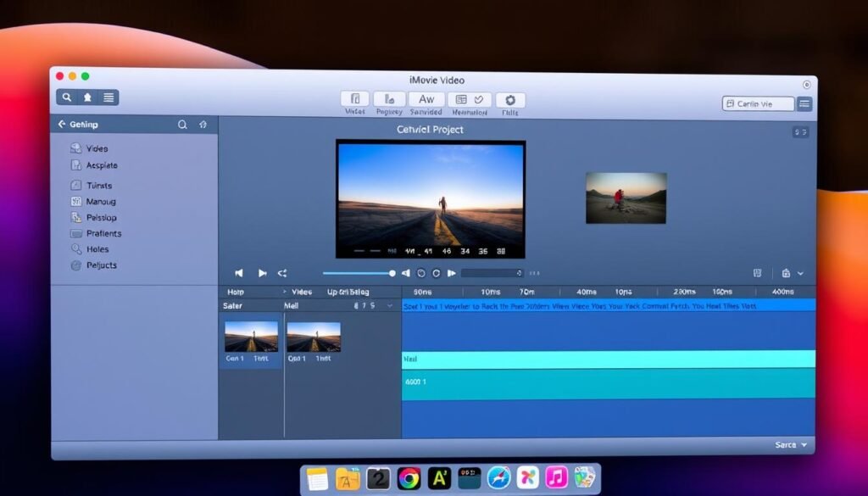This screenshot has width=868, height=496.
Task: Click the blue list button beside Carlin Vie field
Action: (x=804, y=103)
